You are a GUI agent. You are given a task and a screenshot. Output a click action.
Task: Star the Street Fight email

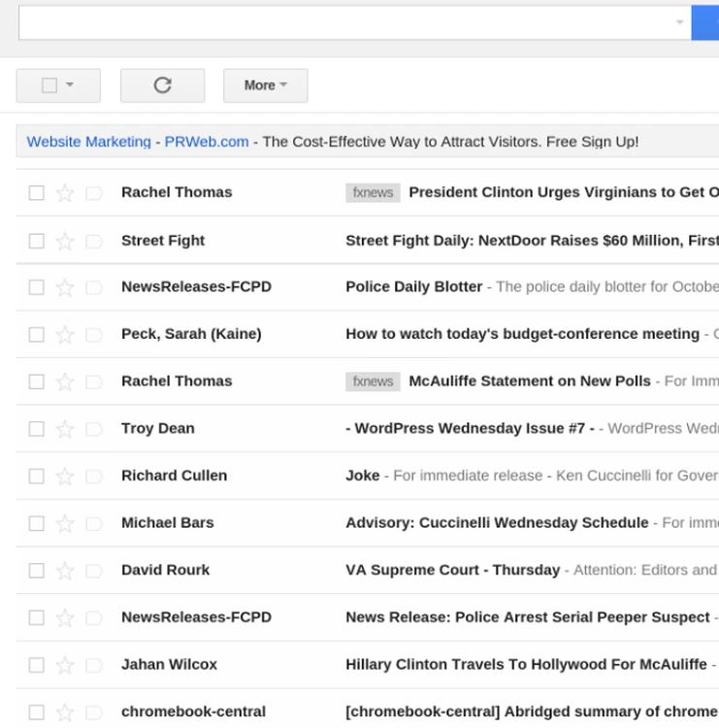tap(65, 241)
